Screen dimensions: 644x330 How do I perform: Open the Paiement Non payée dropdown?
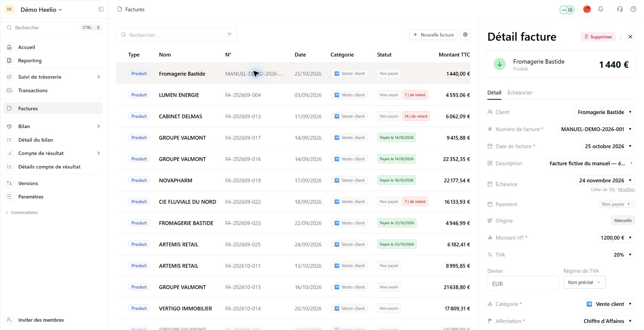click(x=616, y=204)
